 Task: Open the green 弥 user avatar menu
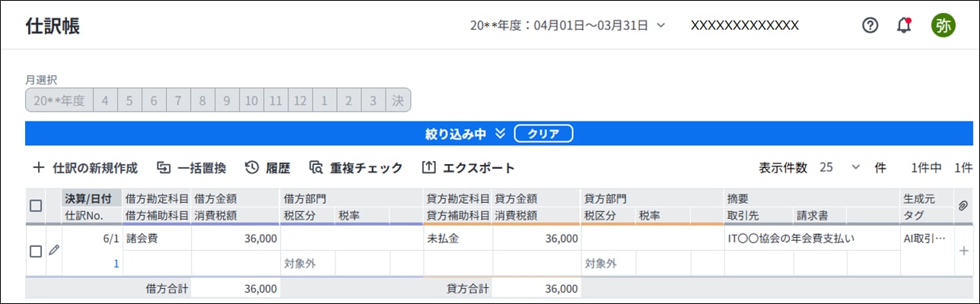(x=943, y=25)
